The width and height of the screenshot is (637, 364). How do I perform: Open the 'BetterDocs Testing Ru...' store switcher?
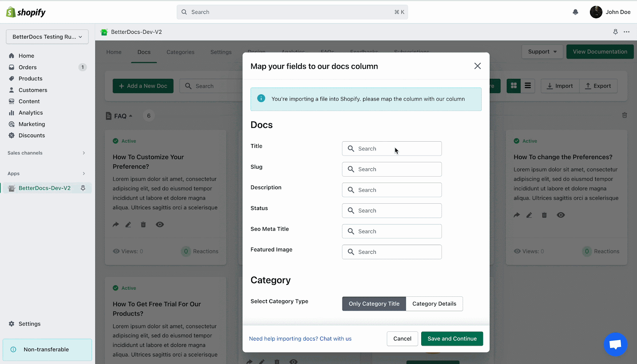(47, 37)
